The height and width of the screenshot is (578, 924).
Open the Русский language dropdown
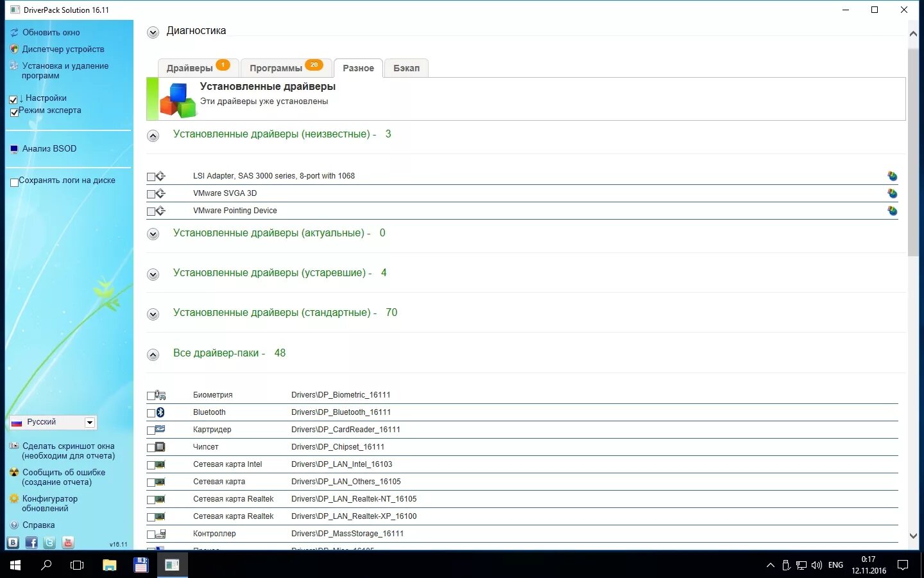[52, 422]
